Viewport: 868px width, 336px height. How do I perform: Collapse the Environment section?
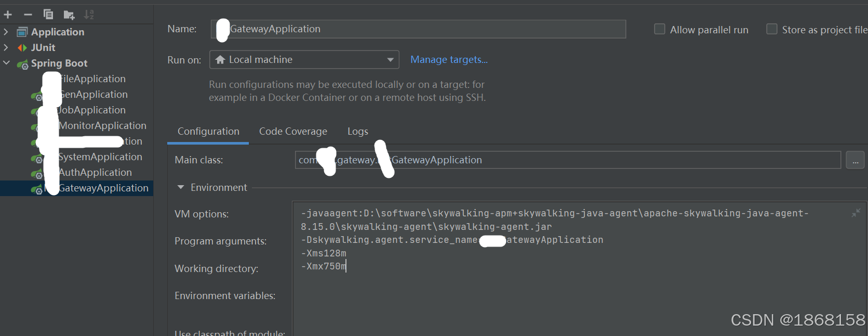(181, 187)
